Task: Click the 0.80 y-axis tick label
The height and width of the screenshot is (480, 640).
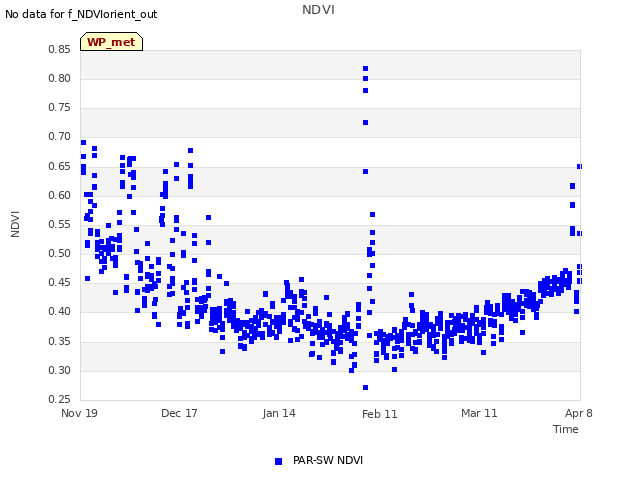Action: [x=59, y=78]
